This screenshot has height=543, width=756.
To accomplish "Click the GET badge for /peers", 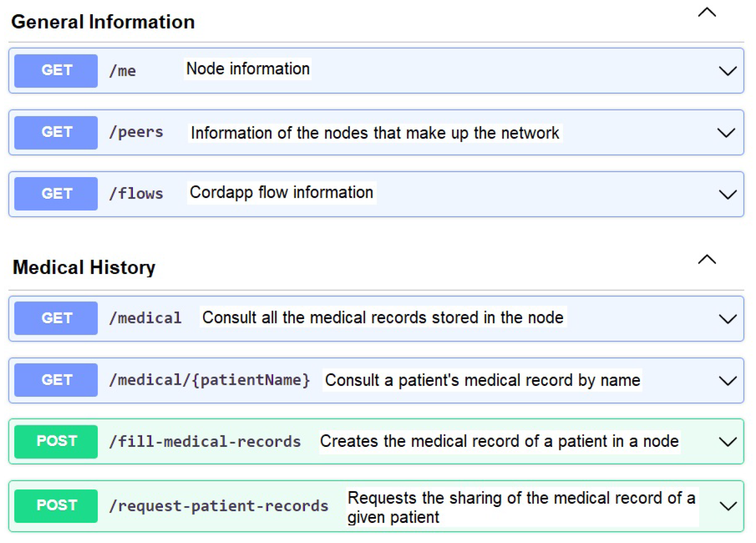I will click(56, 133).
